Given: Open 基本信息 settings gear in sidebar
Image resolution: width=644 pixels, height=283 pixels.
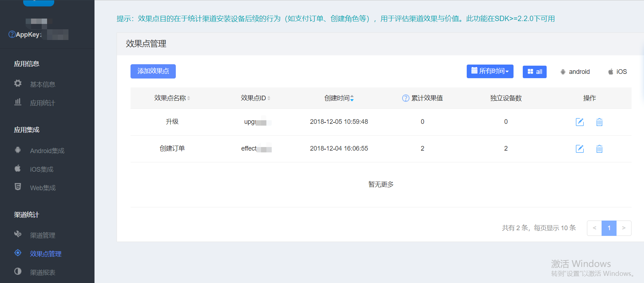Looking at the screenshot, I should point(18,83).
